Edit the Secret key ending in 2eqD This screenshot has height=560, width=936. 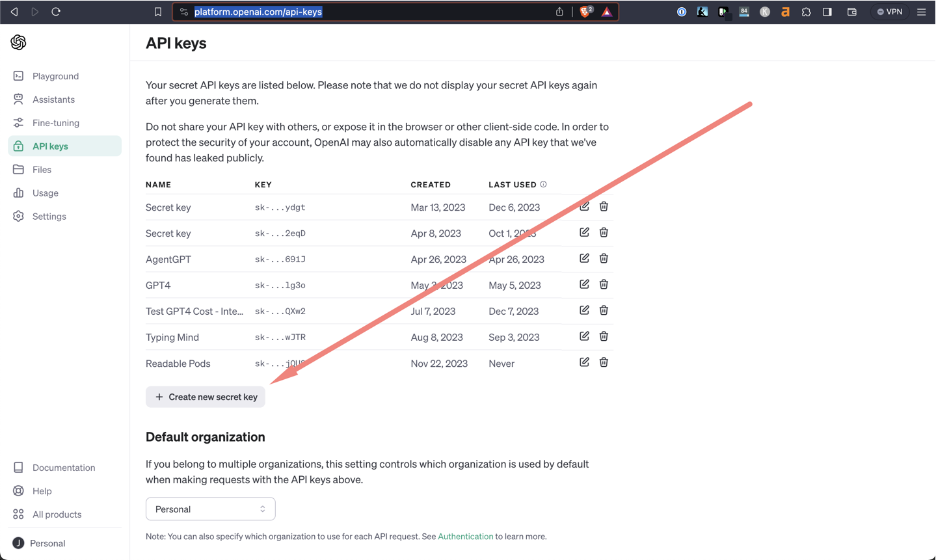584,232
